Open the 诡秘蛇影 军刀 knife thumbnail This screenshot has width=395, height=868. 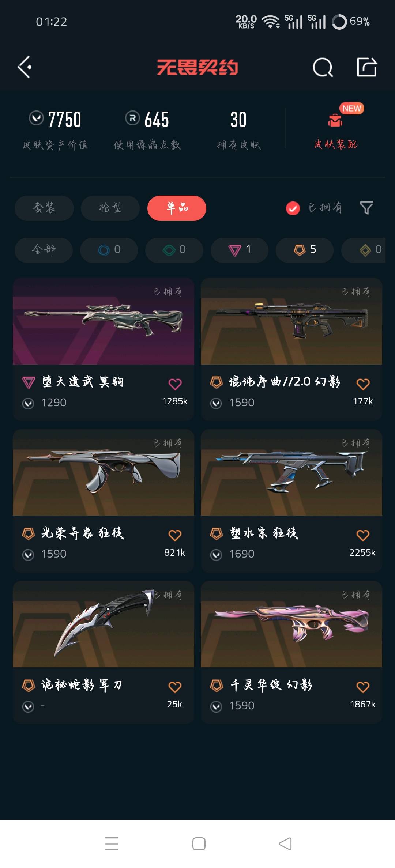click(x=104, y=624)
